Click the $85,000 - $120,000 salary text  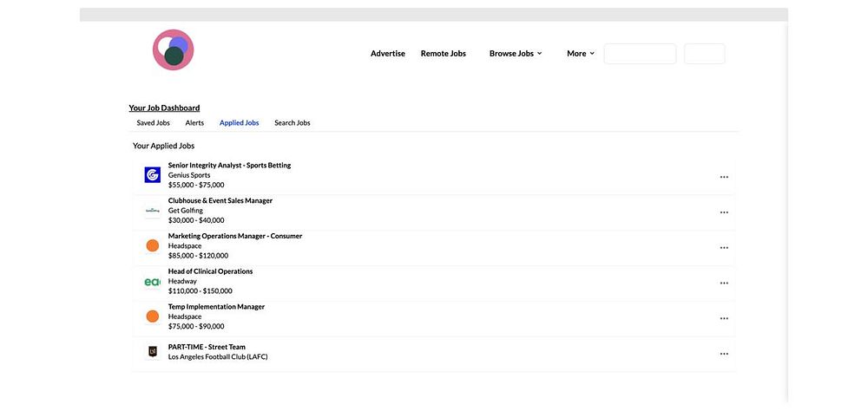tap(198, 256)
